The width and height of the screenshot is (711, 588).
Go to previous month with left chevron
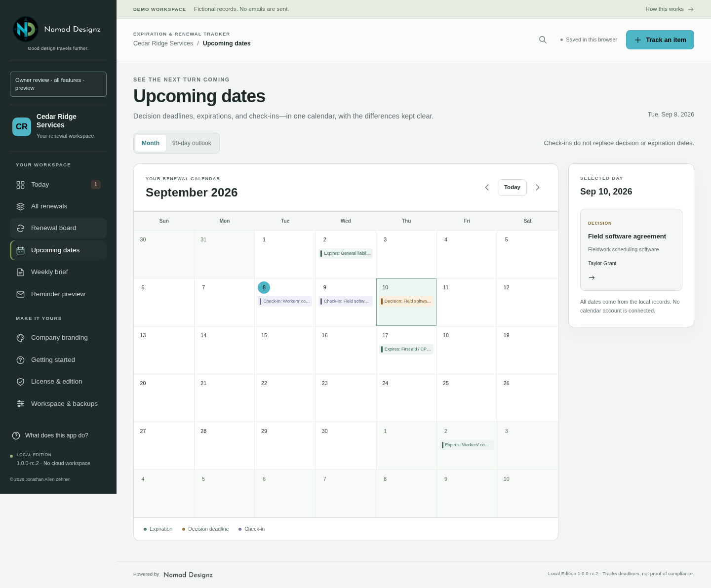[487, 188]
